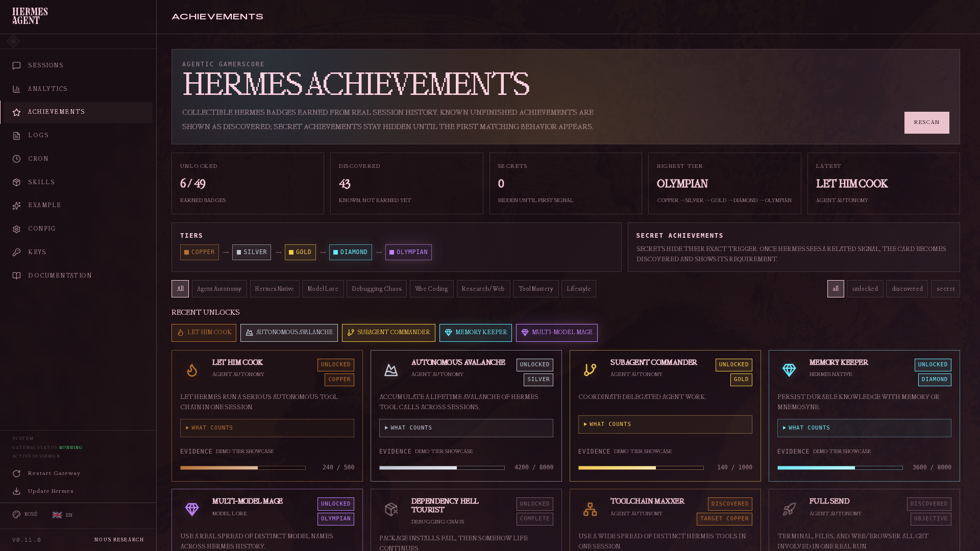Open the Rosé theme selector
The height and width of the screenshot is (551, 980).
pos(25,515)
